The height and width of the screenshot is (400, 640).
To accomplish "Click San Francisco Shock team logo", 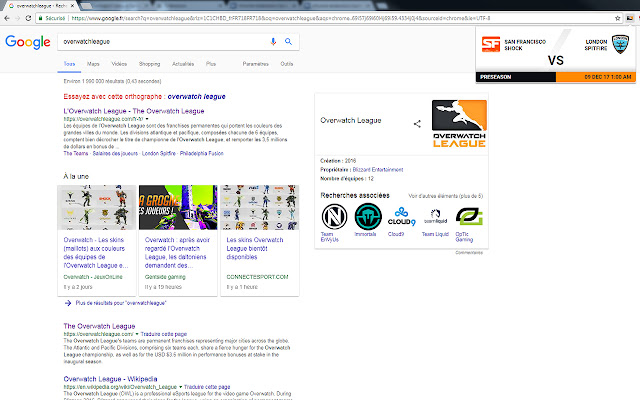I will pyautogui.click(x=491, y=44).
